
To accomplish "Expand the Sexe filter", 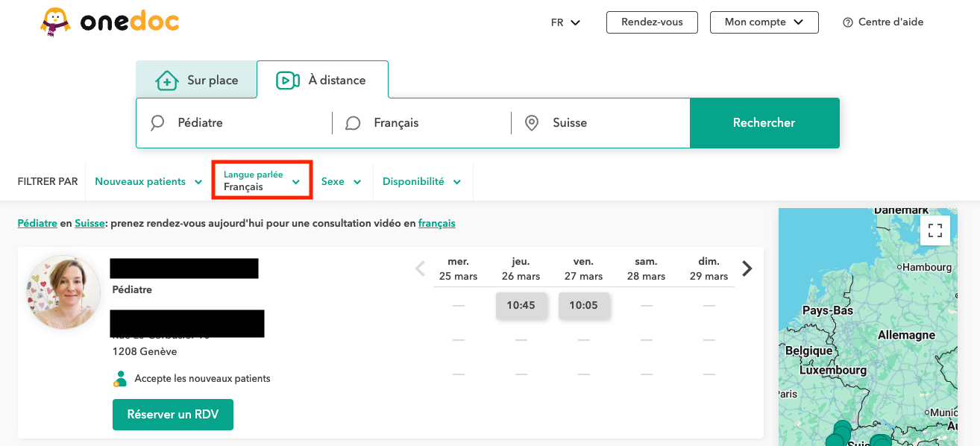I will coord(342,181).
